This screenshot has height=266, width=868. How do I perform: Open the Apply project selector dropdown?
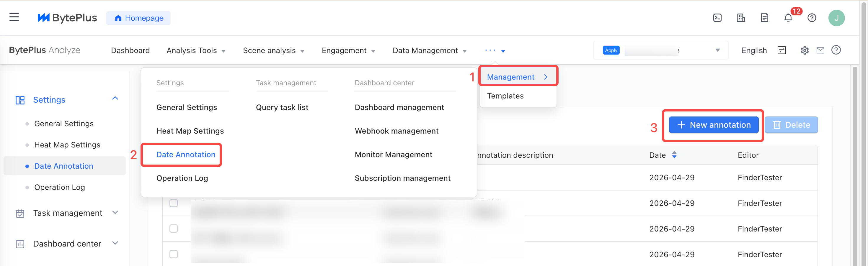tap(661, 50)
